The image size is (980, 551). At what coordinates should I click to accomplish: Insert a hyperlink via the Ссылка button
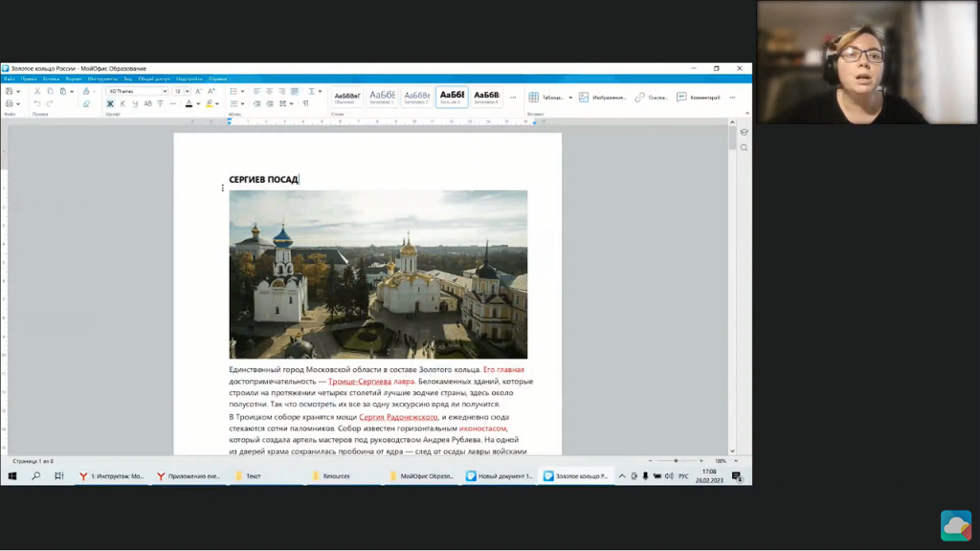[x=651, y=98]
